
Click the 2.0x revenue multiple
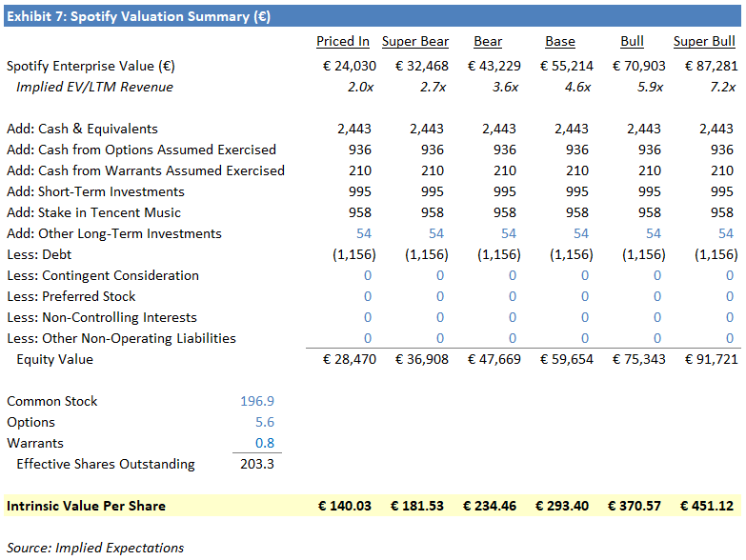click(361, 87)
